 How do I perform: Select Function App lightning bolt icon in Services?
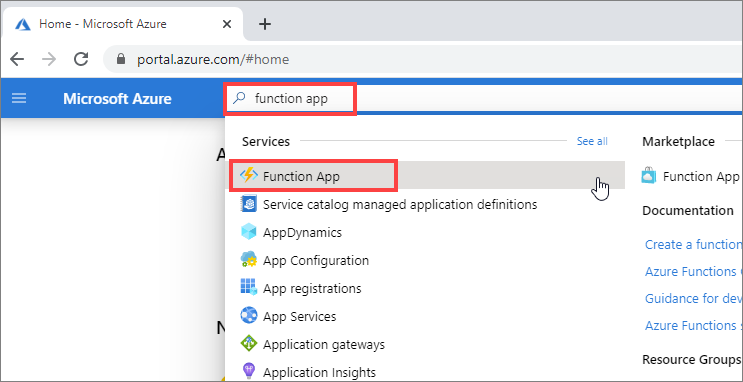(249, 176)
